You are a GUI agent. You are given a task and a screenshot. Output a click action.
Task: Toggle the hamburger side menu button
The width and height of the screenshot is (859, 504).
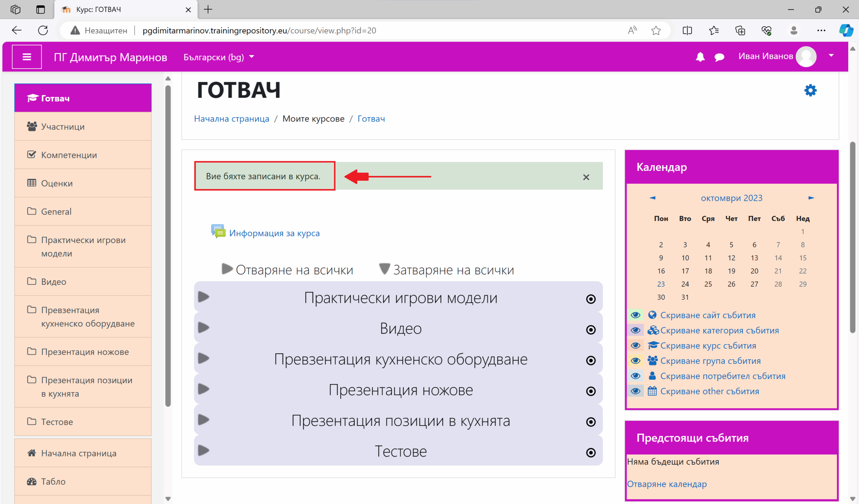pyautogui.click(x=27, y=57)
